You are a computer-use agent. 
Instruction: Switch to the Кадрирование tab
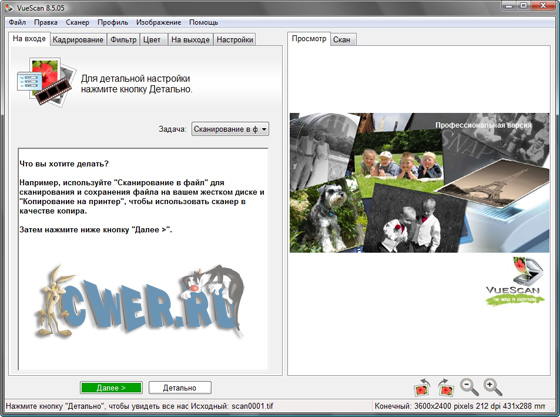point(78,40)
